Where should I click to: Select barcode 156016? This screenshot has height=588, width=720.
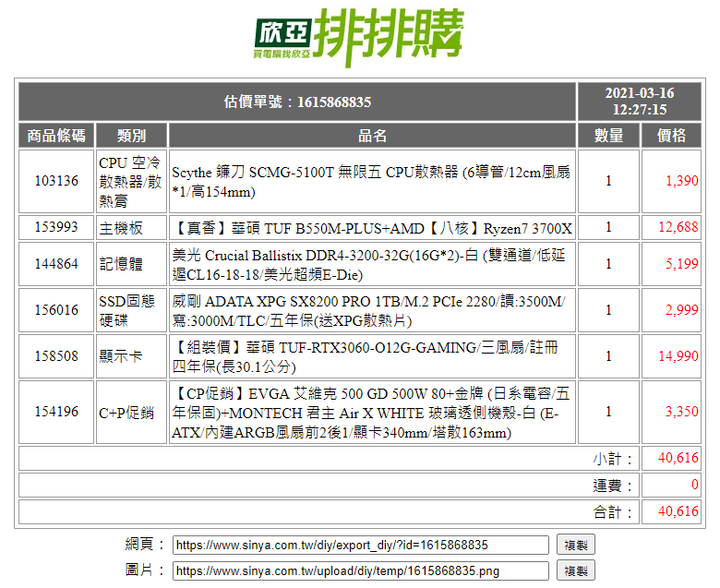tap(56, 310)
